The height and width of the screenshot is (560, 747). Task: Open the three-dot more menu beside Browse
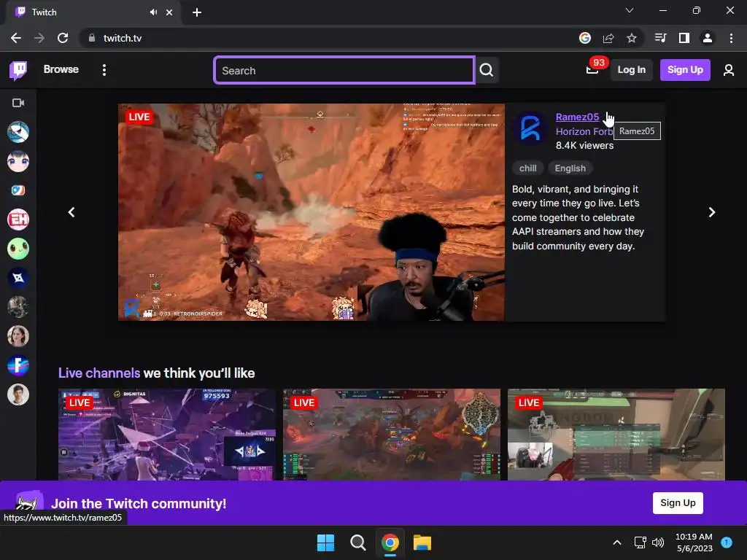pyautogui.click(x=104, y=70)
